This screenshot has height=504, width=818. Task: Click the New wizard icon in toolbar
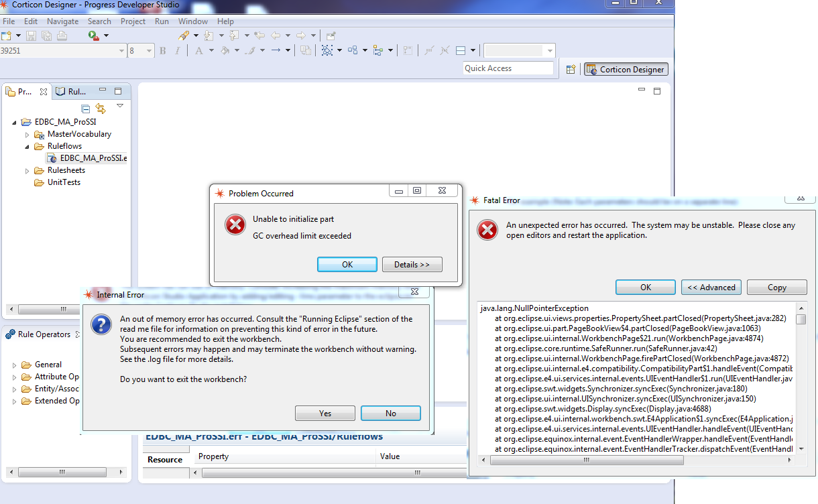[x=6, y=36]
